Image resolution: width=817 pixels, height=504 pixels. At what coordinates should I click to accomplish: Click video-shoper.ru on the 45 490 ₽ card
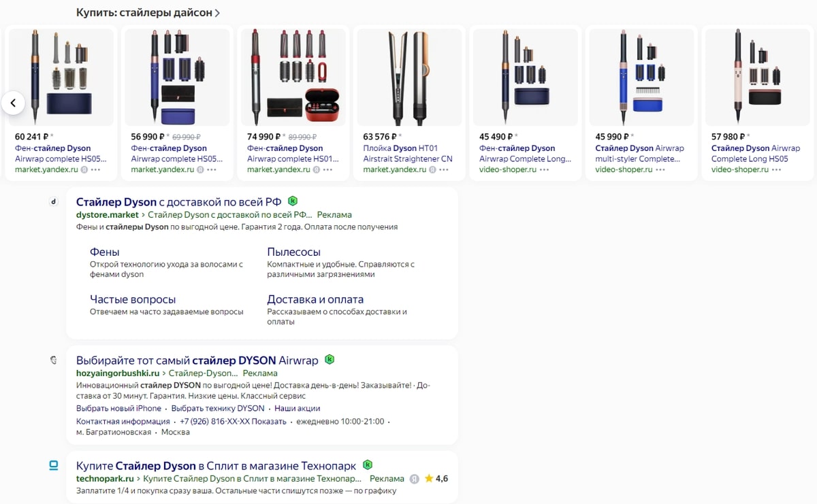[x=508, y=169]
